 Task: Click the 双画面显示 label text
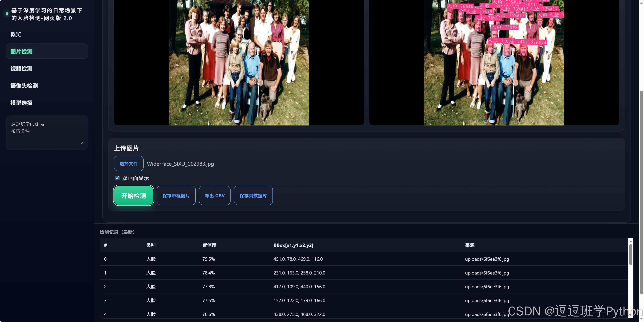click(x=136, y=178)
